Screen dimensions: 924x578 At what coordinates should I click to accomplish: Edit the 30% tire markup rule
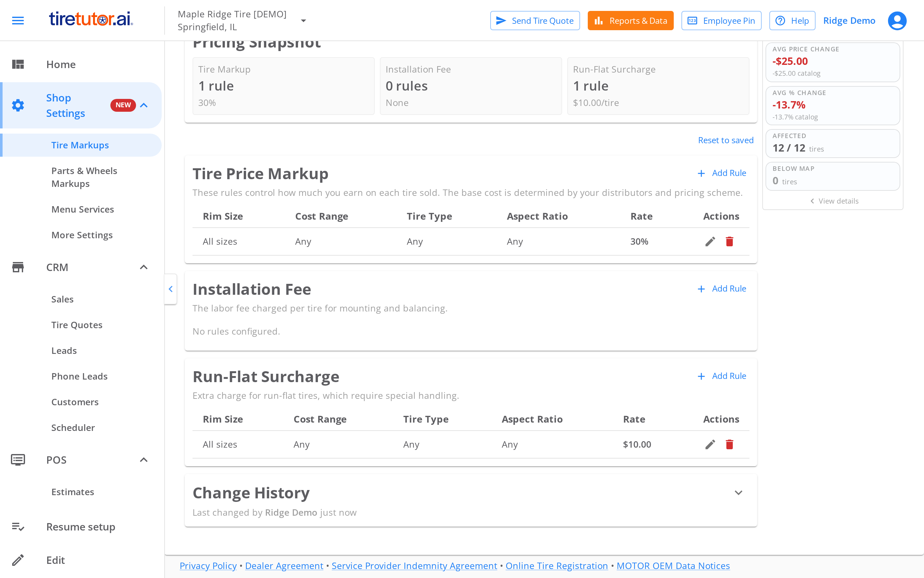click(710, 241)
